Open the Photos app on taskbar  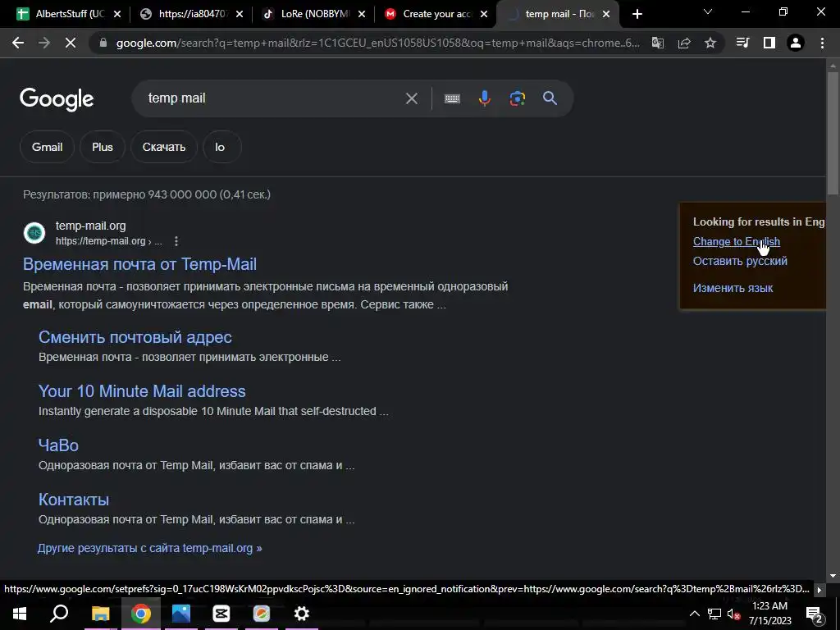(181, 614)
